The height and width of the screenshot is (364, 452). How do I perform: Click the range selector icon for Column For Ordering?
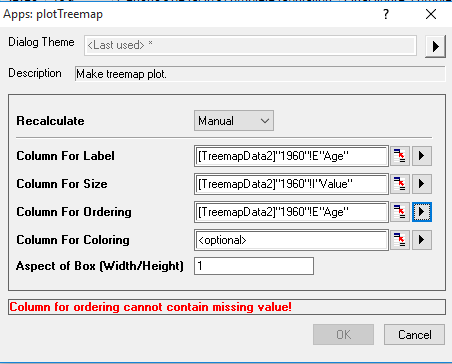tap(400, 212)
